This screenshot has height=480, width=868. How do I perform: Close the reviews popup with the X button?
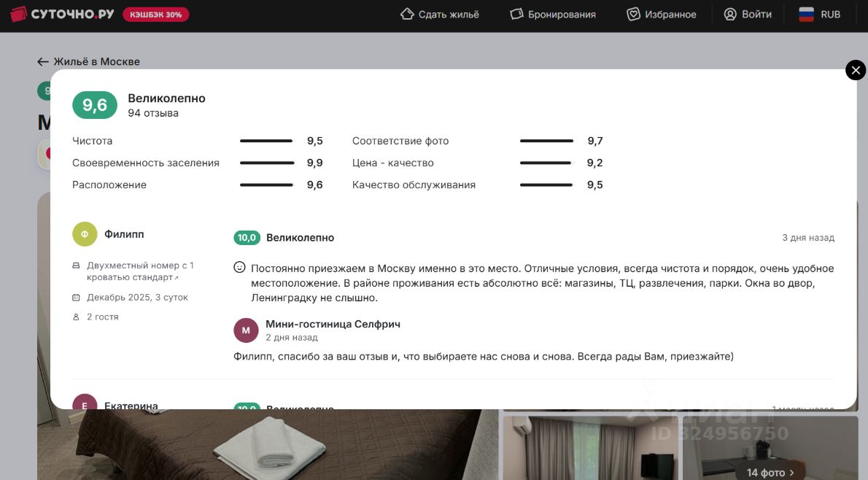pos(856,70)
